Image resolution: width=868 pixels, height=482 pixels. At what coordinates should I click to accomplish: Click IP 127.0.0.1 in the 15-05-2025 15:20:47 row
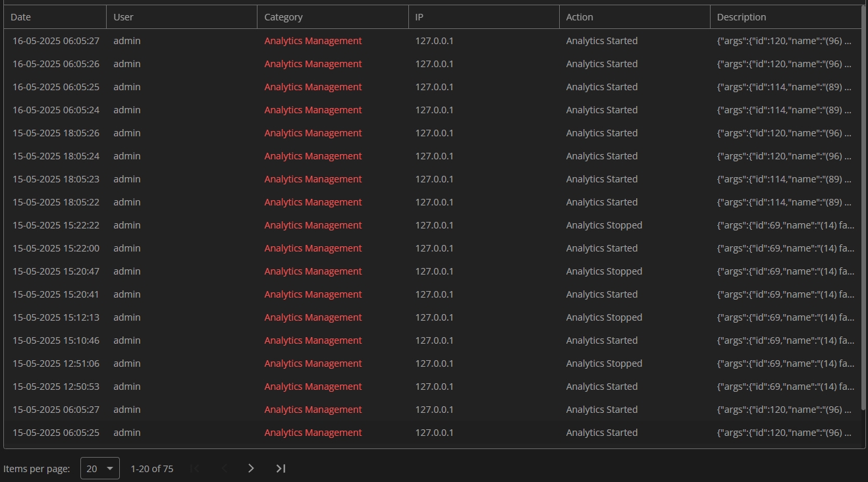[434, 271]
